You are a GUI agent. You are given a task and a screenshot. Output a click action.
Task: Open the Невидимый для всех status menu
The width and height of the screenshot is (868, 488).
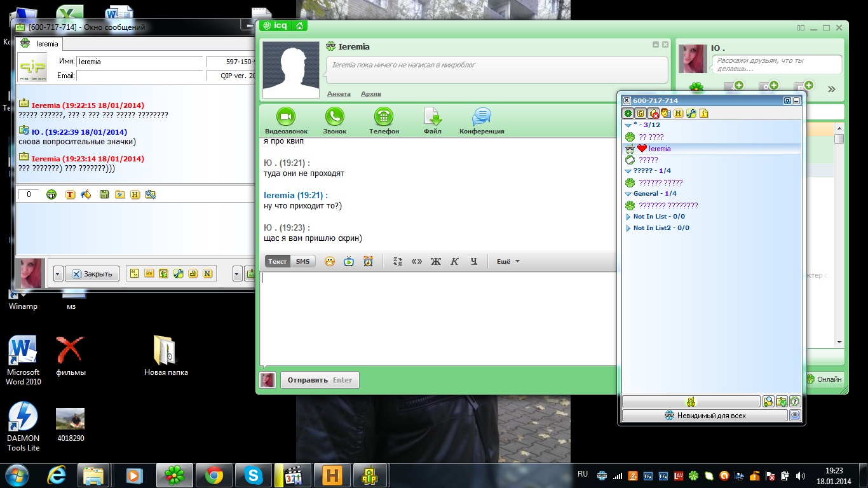[704, 416]
